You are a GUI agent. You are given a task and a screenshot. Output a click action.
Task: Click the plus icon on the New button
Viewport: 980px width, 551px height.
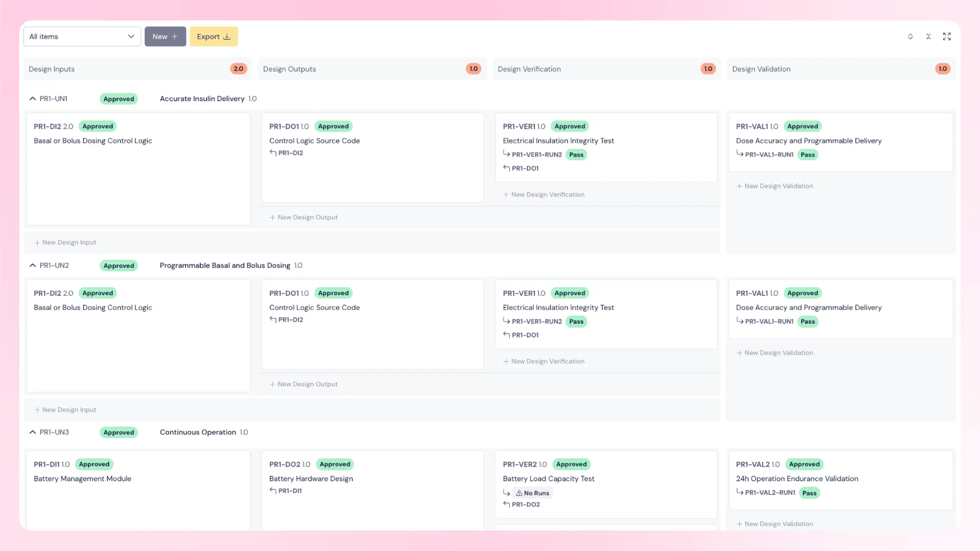pyautogui.click(x=174, y=36)
